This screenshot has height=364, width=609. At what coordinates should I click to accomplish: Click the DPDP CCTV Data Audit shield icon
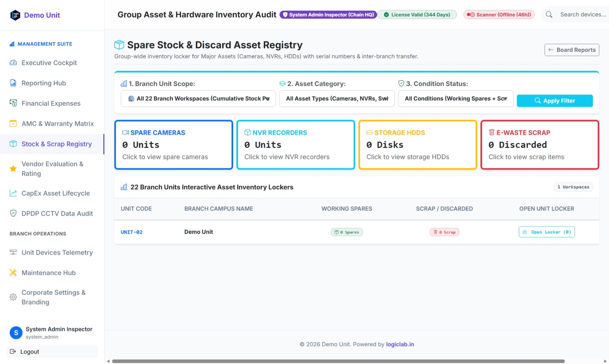coord(13,213)
